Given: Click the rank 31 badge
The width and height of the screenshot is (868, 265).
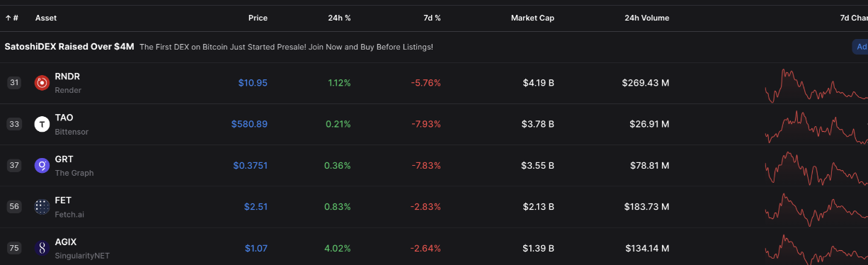Looking at the screenshot, I should (x=14, y=83).
